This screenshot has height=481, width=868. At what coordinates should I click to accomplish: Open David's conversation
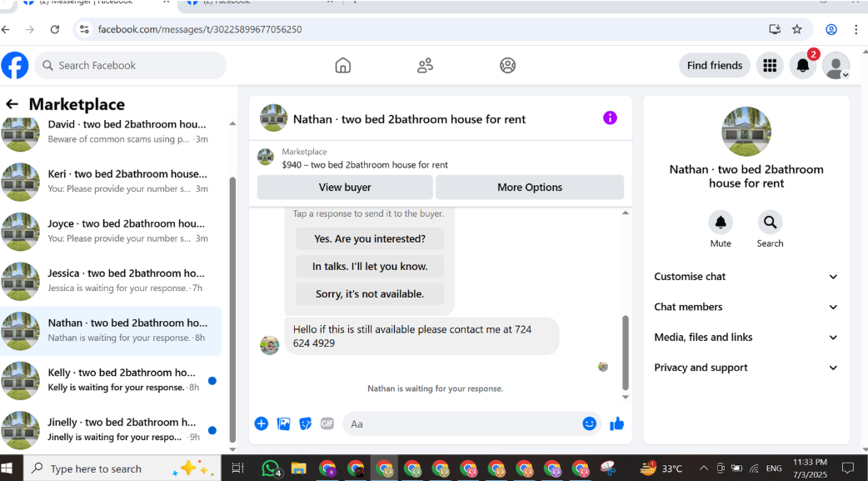coord(111,132)
